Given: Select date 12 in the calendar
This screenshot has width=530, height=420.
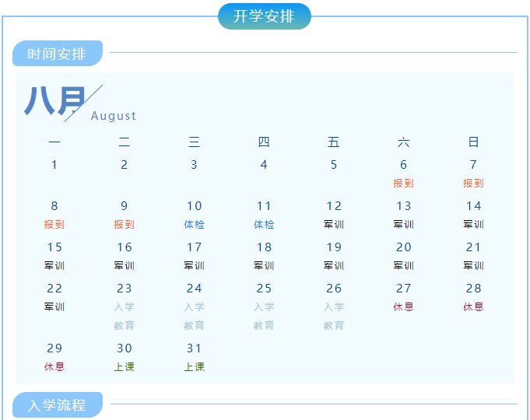Looking at the screenshot, I should pyautogui.click(x=334, y=206).
